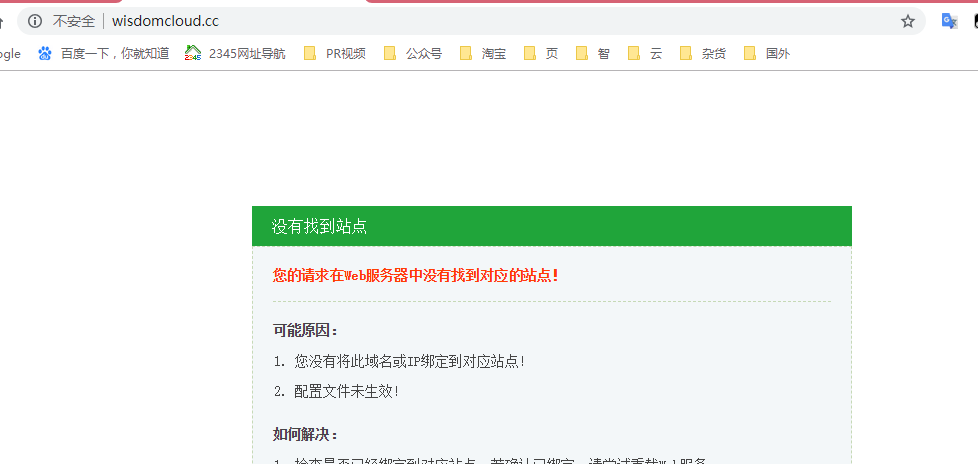Open the 智 bookmark folder

(593, 54)
